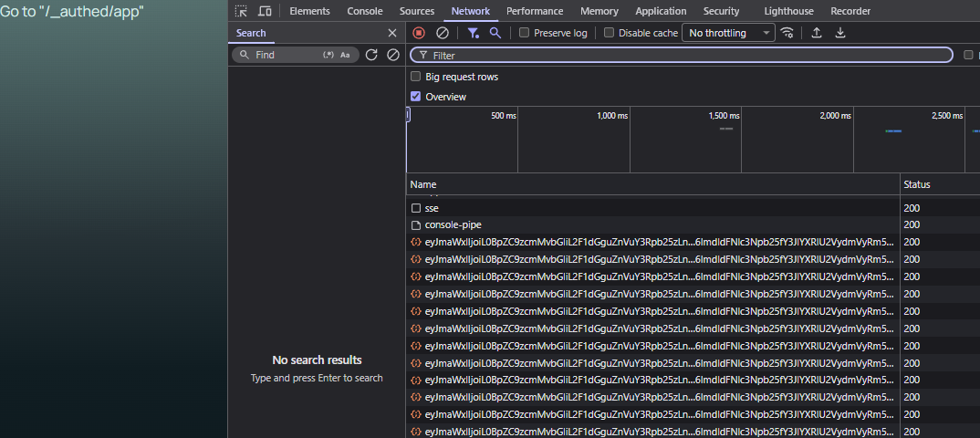Toggle the device toolbar icon
The image size is (980, 438).
pyautogui.click(x=265, y=11)
